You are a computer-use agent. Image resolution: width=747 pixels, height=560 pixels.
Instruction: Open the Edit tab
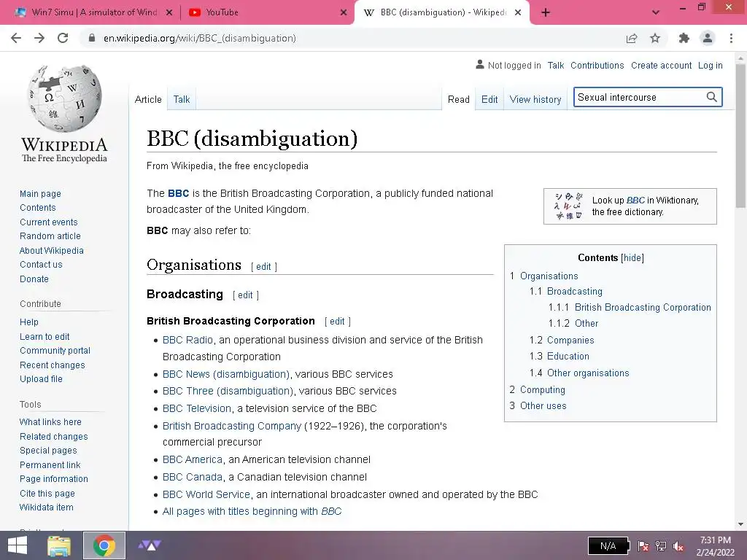(x=489, y=99)
